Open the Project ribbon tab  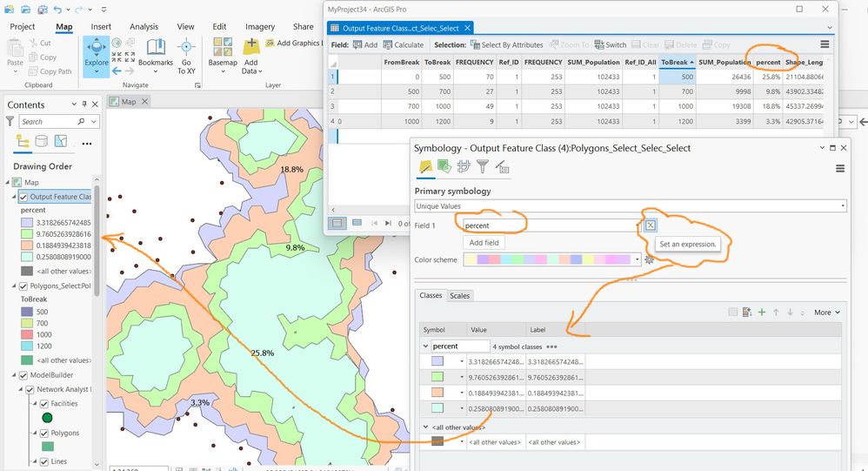click(22, 27)
